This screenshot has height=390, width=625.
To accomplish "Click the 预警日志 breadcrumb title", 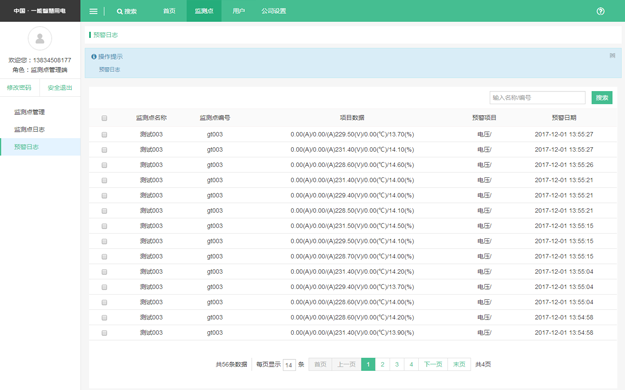I will [x=106, y=35].
